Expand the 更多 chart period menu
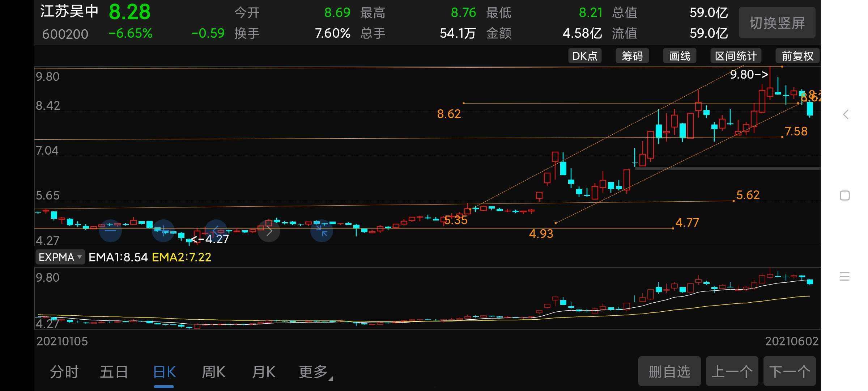The height and width of the screenshot is (391, 868). tap(315, 372)
